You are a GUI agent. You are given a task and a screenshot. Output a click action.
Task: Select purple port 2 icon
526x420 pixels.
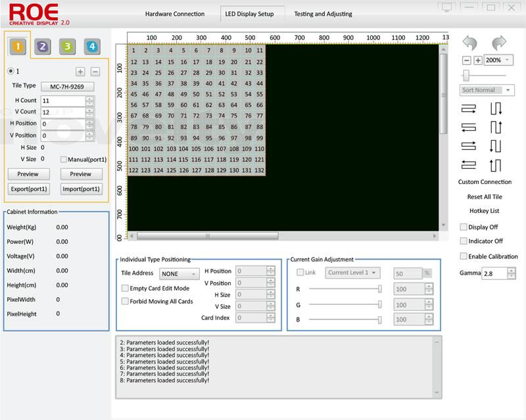click(x=42, y=46)
